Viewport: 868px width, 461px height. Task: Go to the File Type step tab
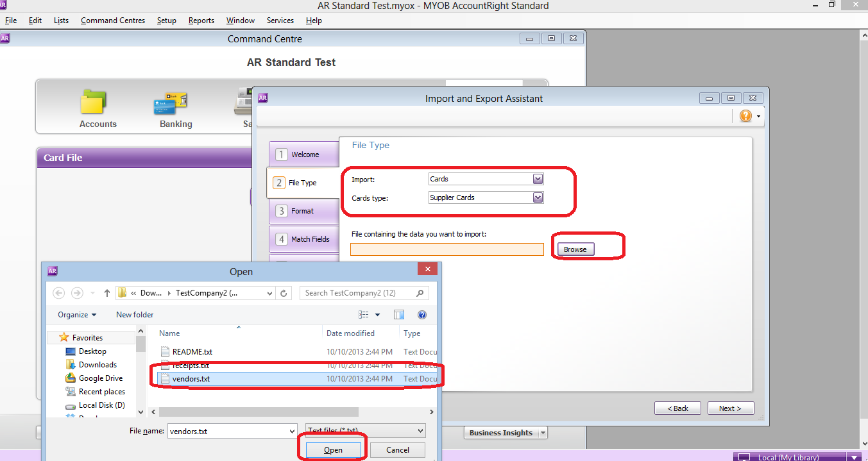point(303,183)
